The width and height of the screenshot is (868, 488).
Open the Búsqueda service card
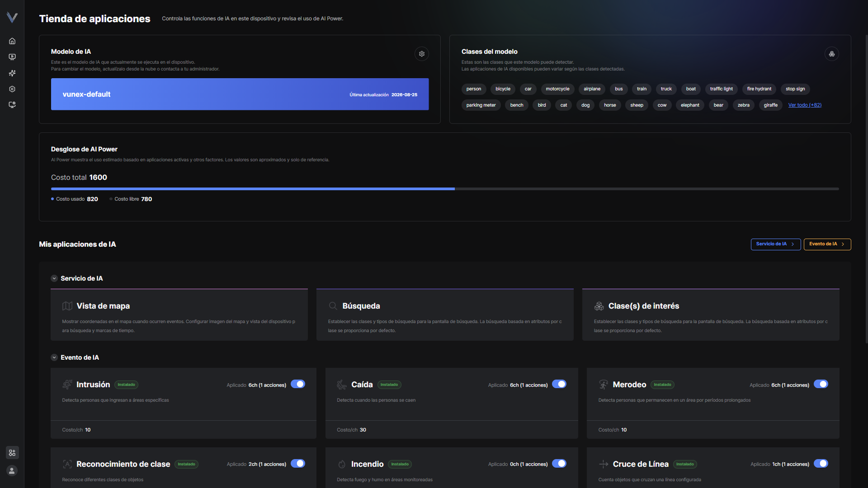pyautogui.click(x=445, y=315)
